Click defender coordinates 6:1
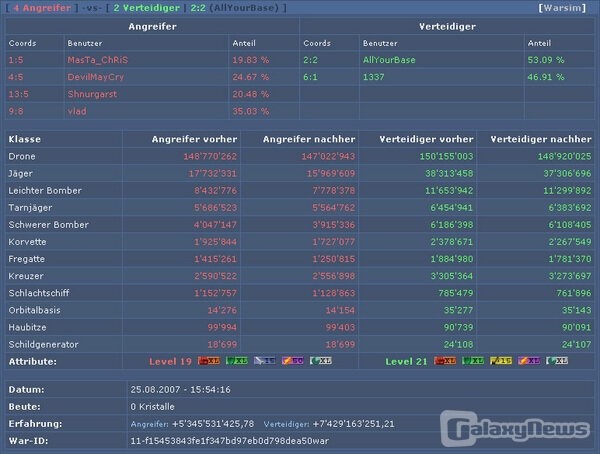 point(310,76)
